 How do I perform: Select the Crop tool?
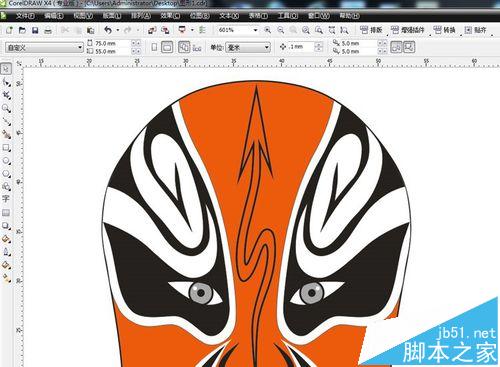6,95
